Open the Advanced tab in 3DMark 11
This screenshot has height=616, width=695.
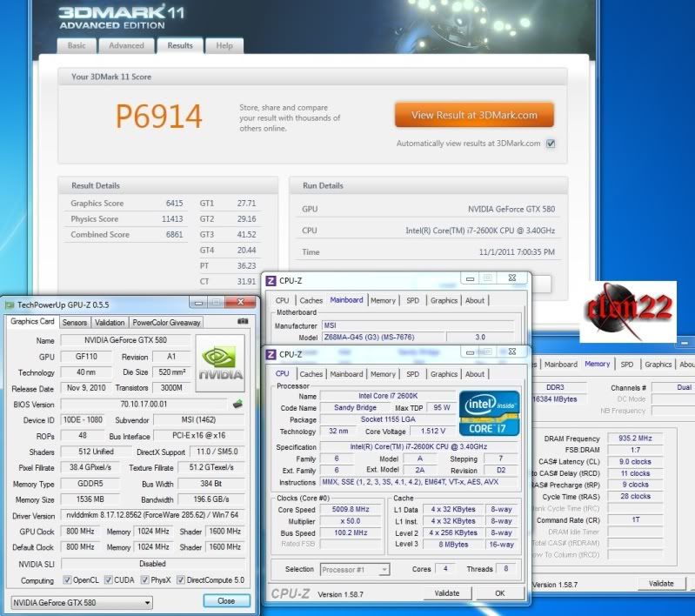point(126,45)
